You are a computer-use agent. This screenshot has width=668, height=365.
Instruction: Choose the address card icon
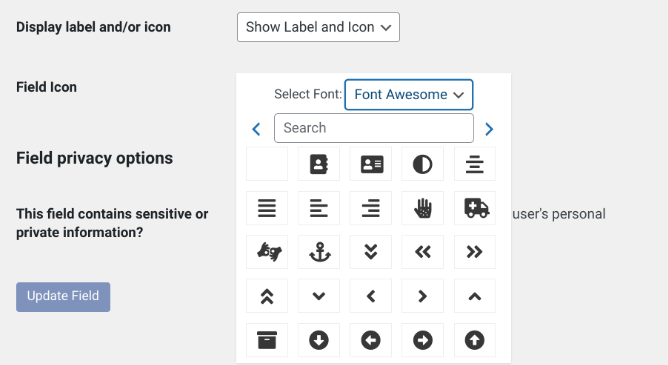click(x=371, y=164)
